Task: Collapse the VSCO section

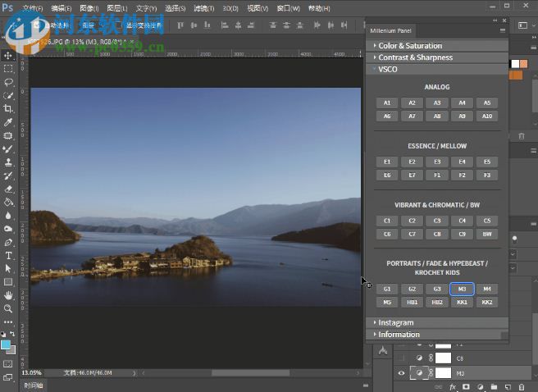Action: click(x=388, y=70)
